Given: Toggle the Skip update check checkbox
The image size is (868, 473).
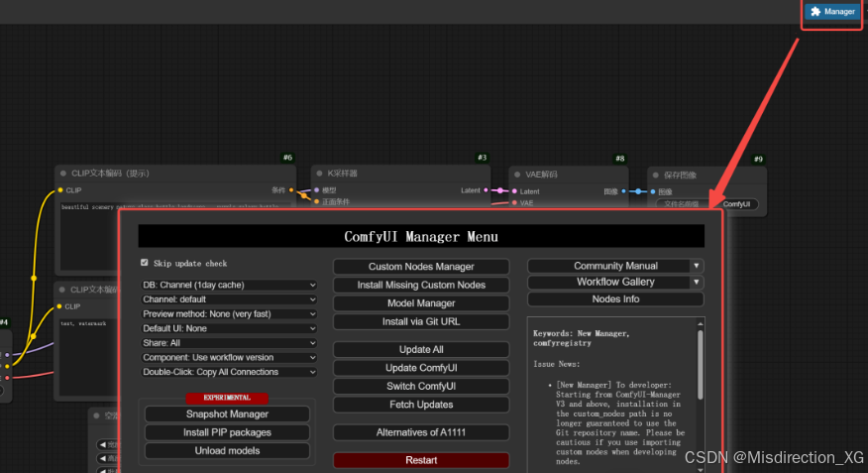Looking at the screenshot, I should [x=145, y=263].
